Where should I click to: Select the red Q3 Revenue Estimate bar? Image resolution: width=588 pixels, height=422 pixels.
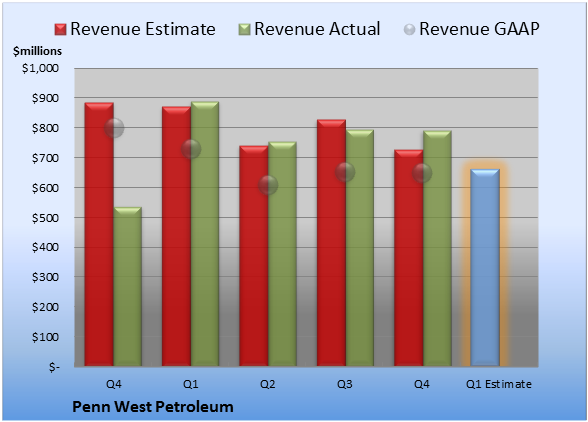(x=332, y=243)
